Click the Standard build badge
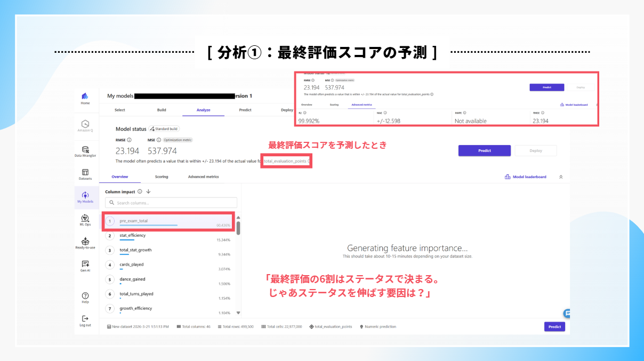 pyautogui.click(x=164, y=129)
